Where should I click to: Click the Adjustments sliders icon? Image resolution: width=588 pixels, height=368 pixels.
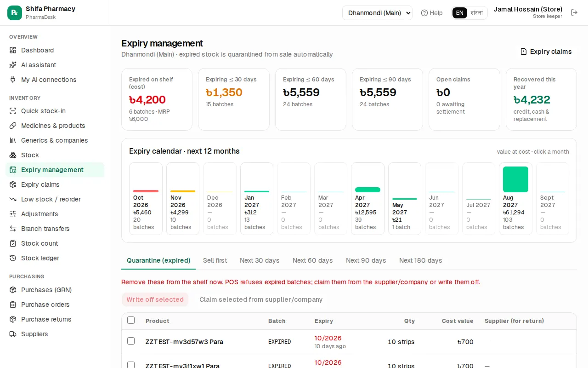click(13, 214)
